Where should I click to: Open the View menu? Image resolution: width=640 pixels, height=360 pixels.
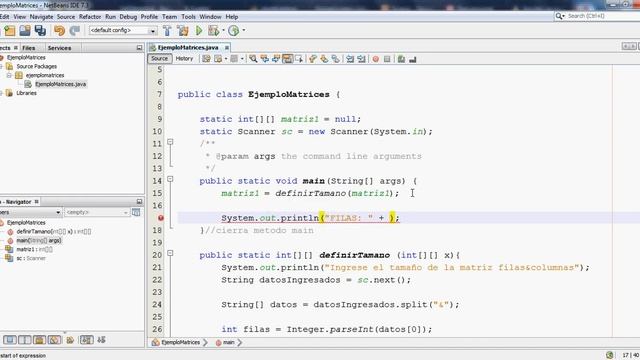(x=19, y=17)
